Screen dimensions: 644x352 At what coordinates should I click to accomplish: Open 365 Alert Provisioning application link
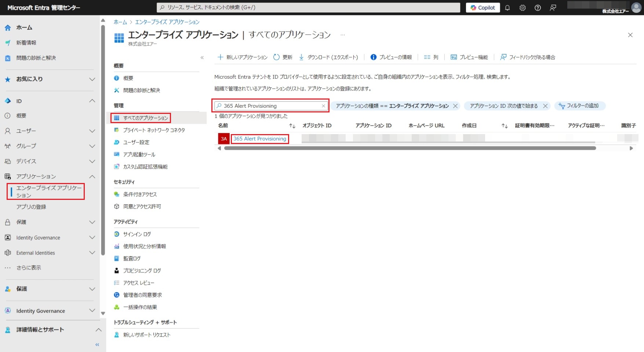tap(259, 139)
